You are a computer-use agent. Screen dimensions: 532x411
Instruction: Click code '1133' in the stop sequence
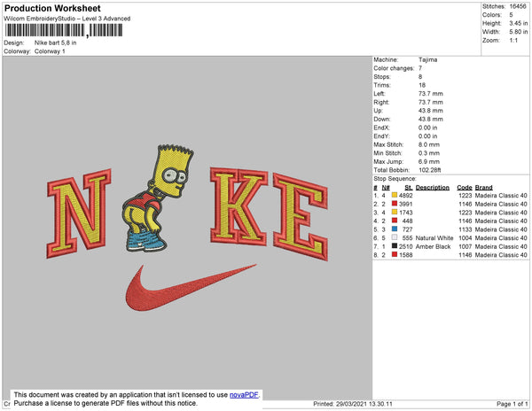coord(465,229)
